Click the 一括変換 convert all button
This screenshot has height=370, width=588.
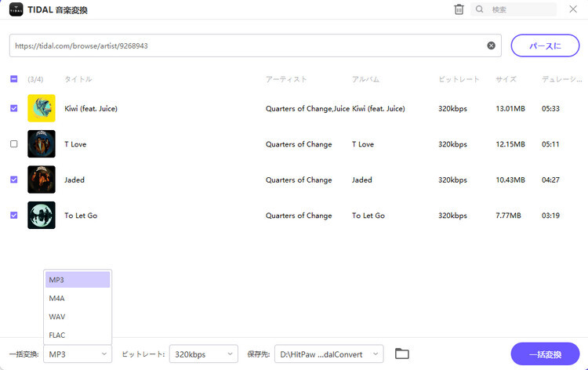545,354
